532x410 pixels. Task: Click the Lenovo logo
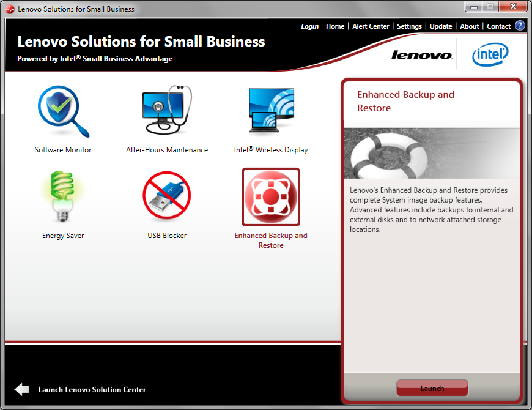(x=421, y=54)
